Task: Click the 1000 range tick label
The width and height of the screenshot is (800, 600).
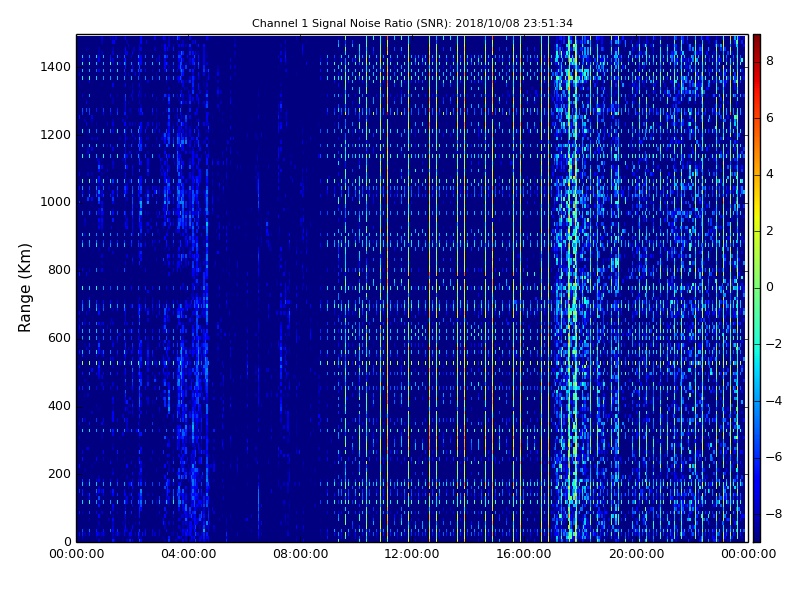Action: tap(56, 202)
